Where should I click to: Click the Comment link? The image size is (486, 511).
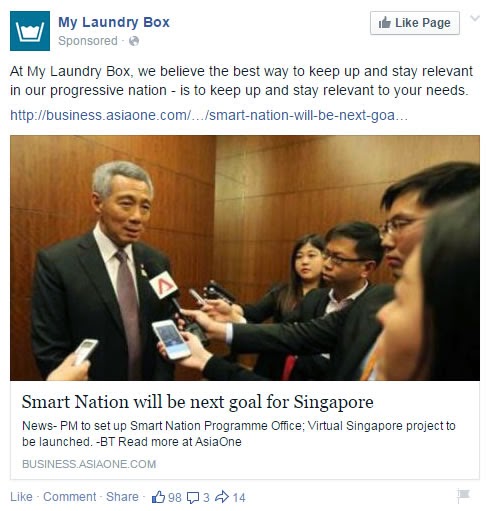(x=69, y=497)
